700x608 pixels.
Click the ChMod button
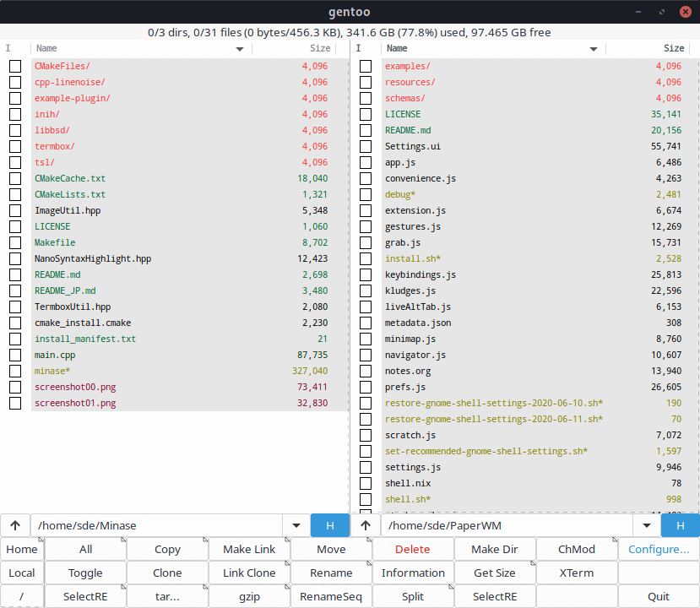(577, 549)
